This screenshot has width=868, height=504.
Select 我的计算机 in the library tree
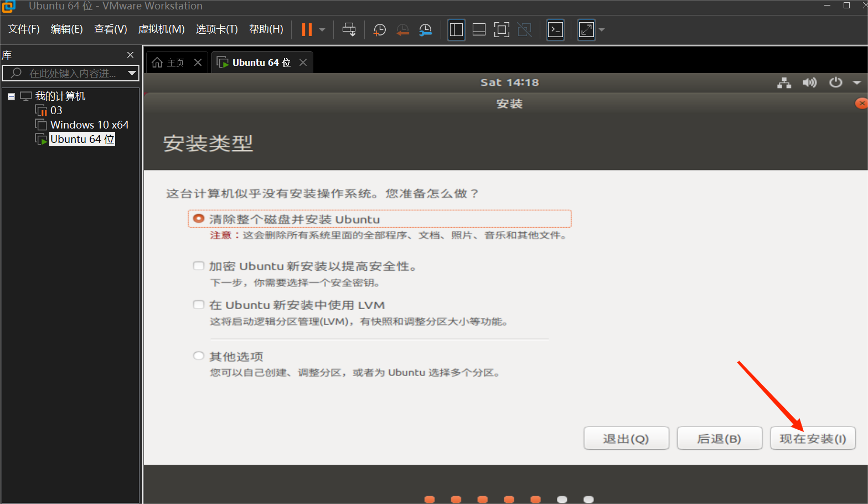[x=60, y=96]
